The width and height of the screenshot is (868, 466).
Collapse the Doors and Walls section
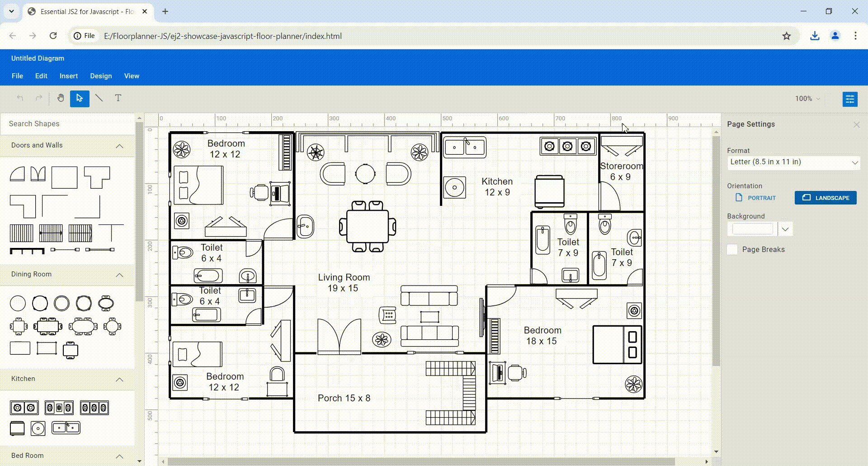(x=119, y=146)
